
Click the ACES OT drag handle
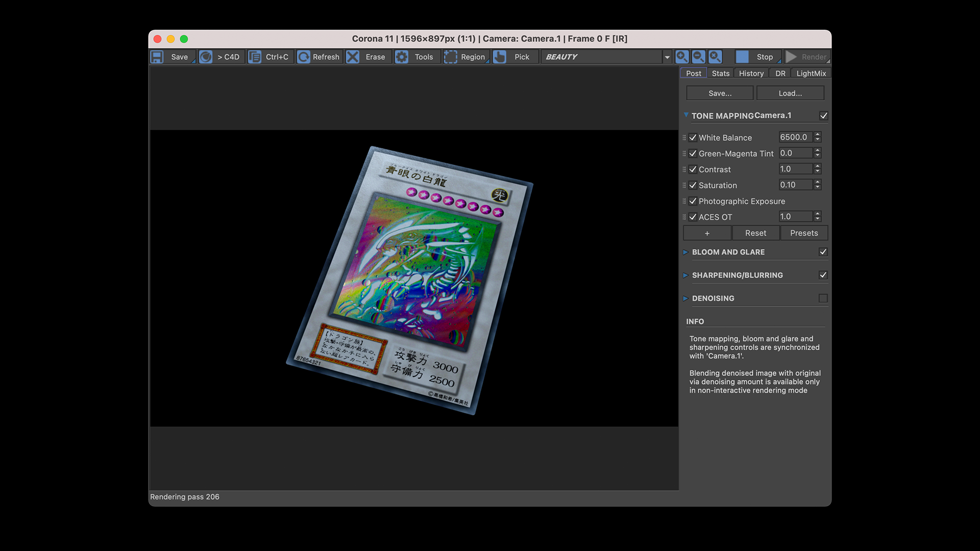pyautogui.click(x=684, y=217)
